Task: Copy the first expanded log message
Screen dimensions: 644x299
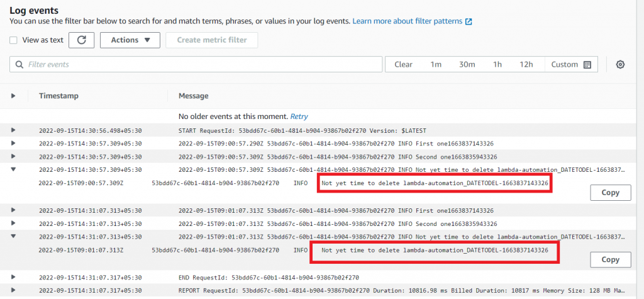Action: [610, 193]
